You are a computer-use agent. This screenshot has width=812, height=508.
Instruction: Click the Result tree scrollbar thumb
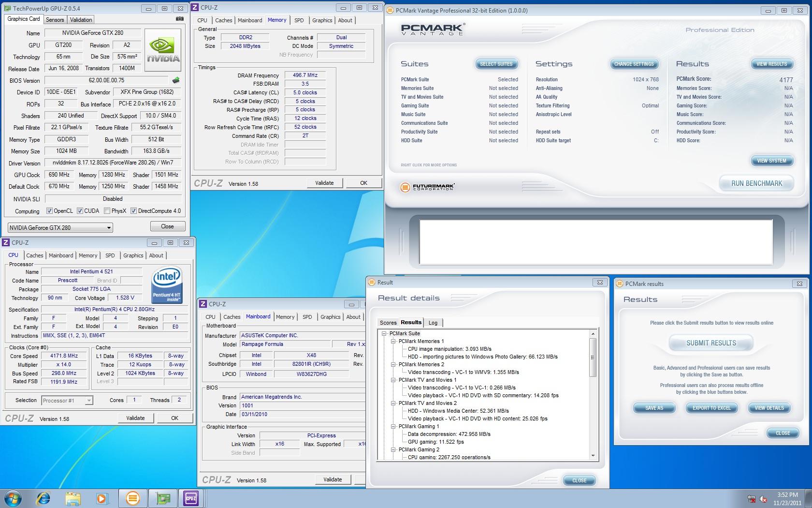tap(593, 357)
